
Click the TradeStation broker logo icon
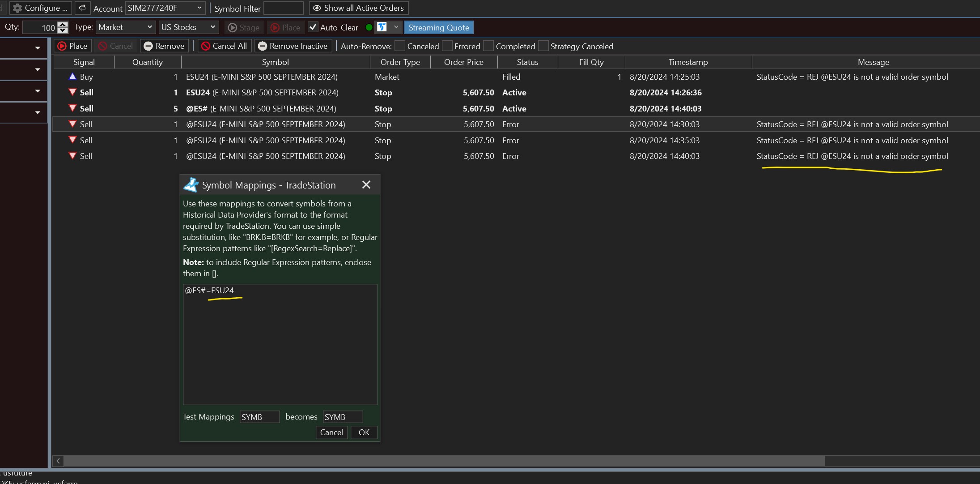tap(382, 27)
